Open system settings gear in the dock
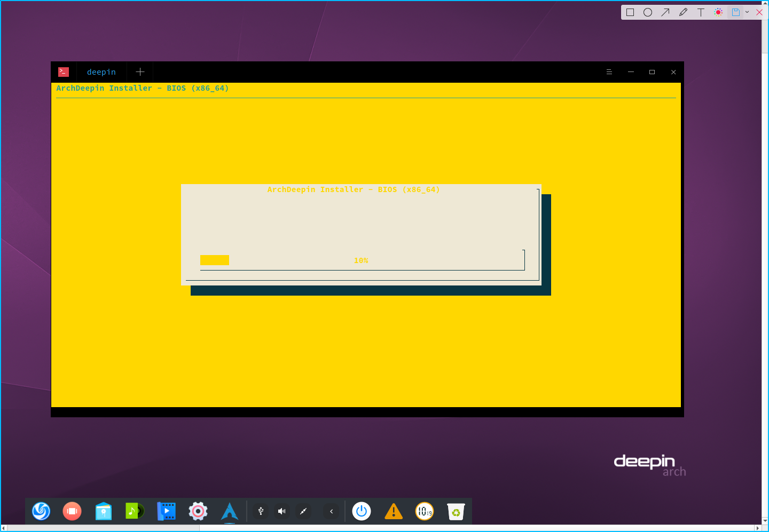The image size is (769, 532). point(198,511)
